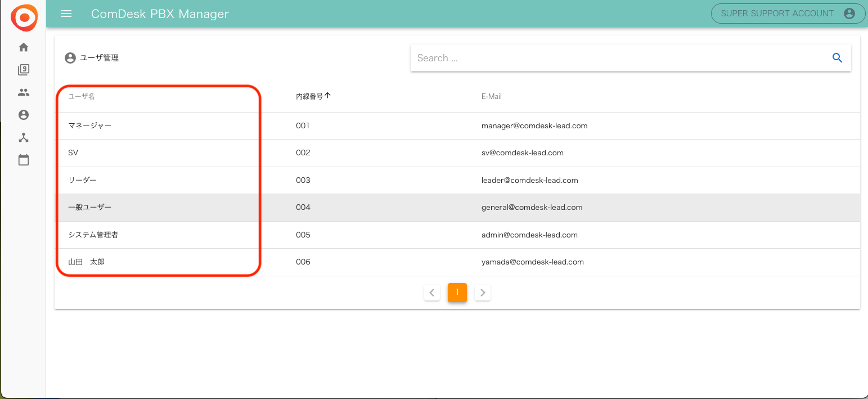Open the numbered library sidebar icon
Screen dimensions: 868x399
24,70
